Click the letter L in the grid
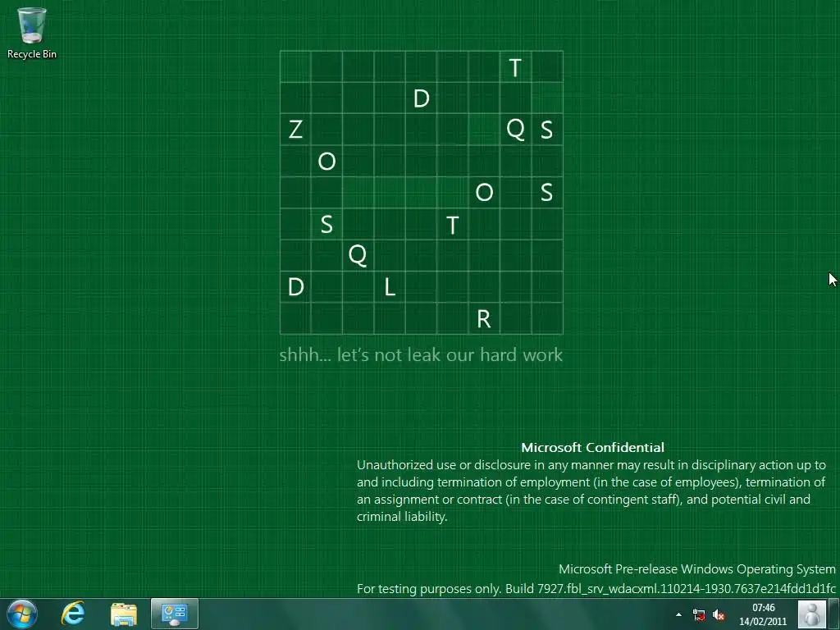Viewport: 840px width, 630px height. (x=390, y=287)
